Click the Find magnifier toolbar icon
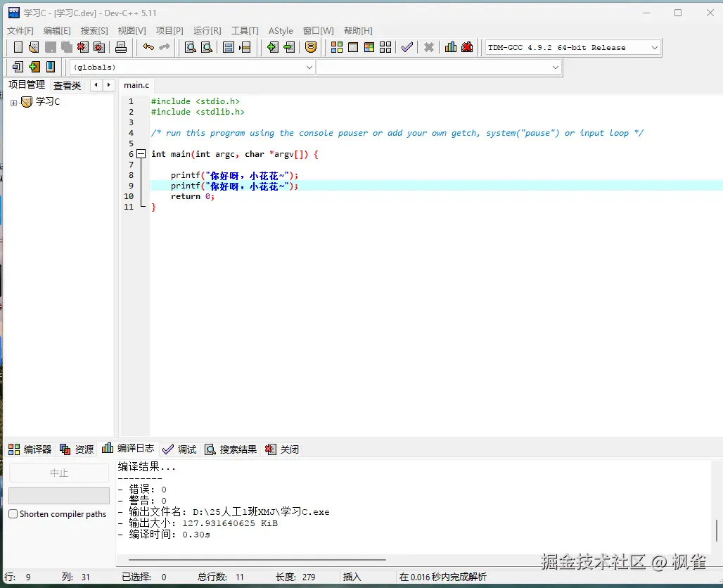Screen dimensions: 723x588 191,47
